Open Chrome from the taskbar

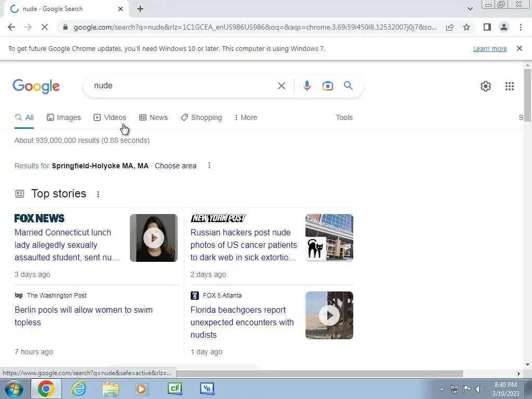click(x=46, y=389)
